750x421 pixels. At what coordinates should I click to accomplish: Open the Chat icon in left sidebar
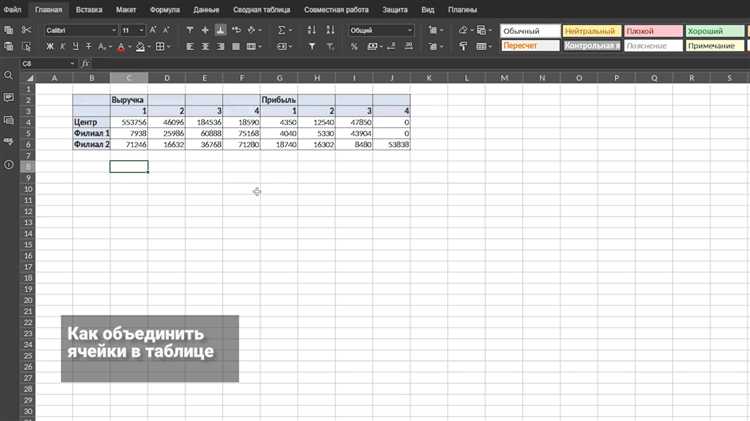tap(8, 120)
